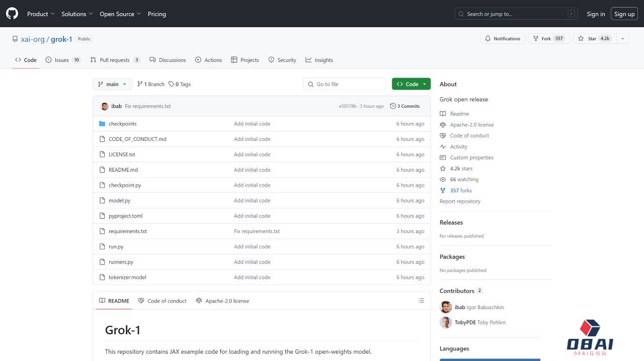Open the star lists dropdown arrow
644x361 pixels.
(x=622, y=39)
